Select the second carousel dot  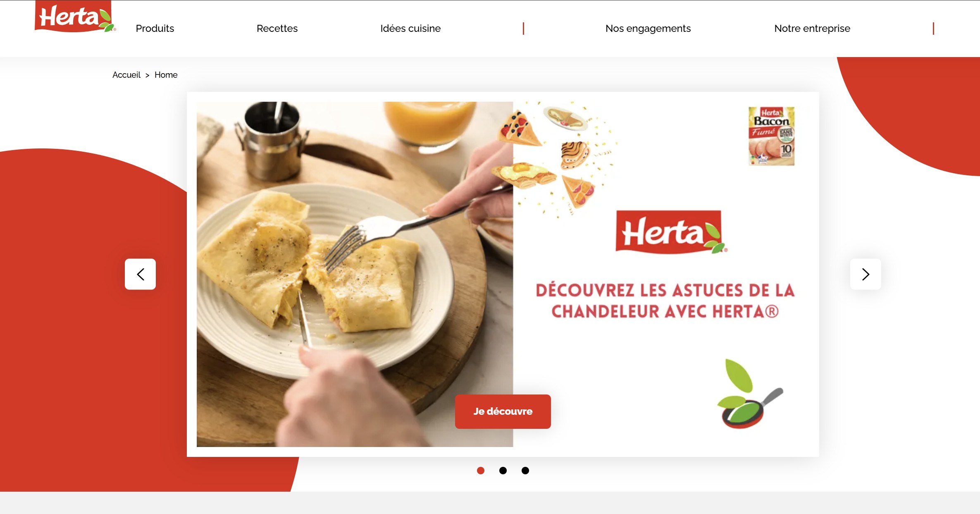(503, 471)
